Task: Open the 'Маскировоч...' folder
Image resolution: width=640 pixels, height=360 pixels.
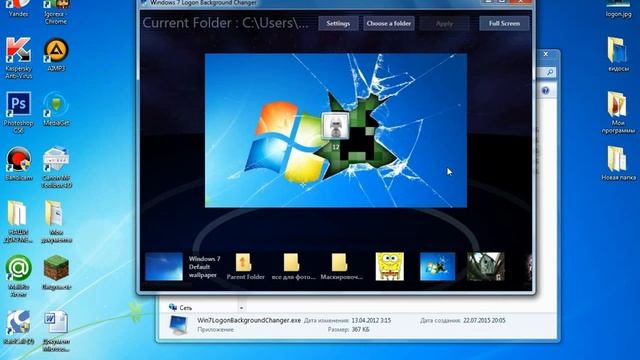Action: click(x=341, y=267)
